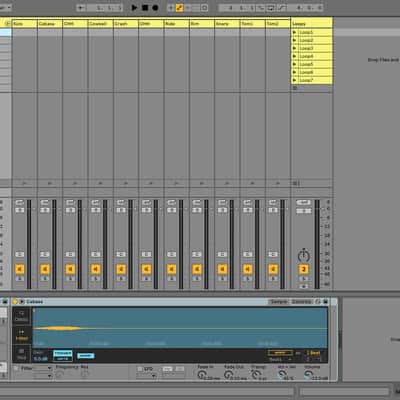
Task: Select the Cowbell track header
Action: (100, 24)
